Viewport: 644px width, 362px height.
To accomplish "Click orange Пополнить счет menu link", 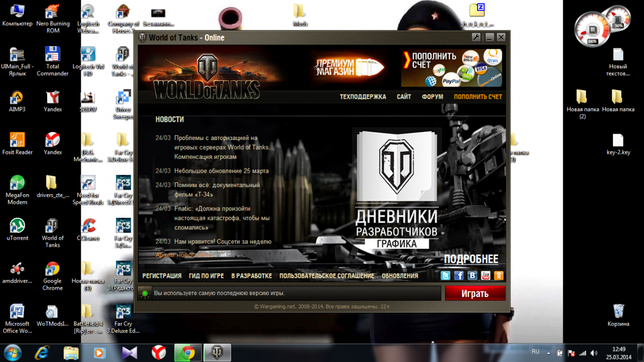I will pos(478,97).
